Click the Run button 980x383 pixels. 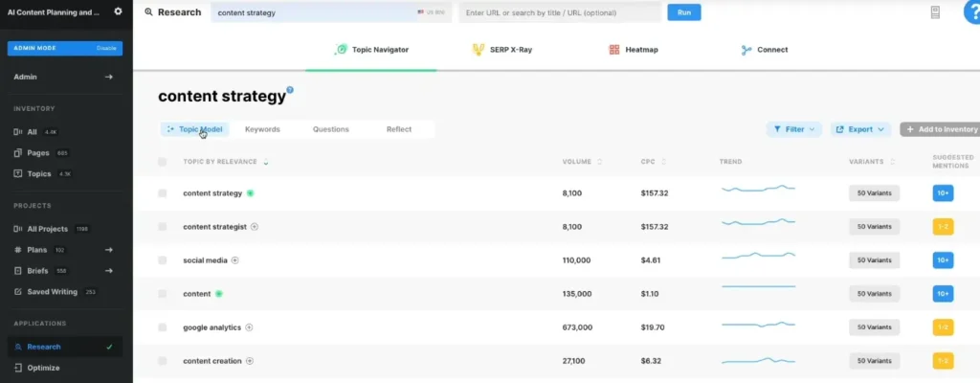coord(683,12)
